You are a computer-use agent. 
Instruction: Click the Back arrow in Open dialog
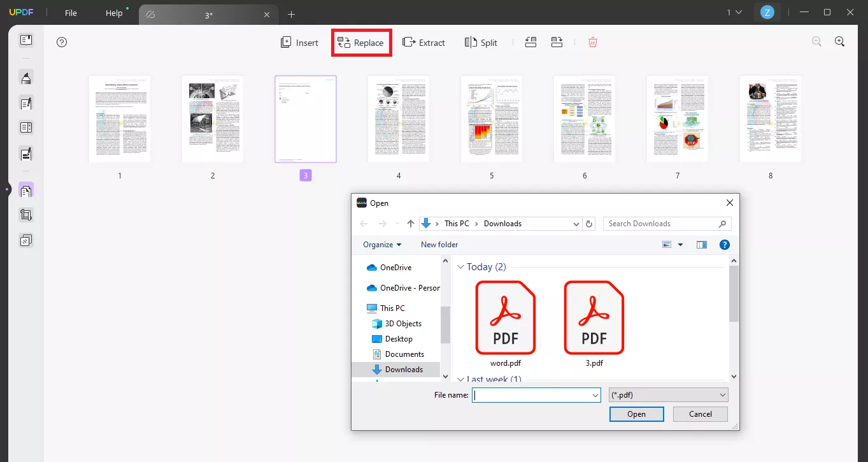pos(364,224)
